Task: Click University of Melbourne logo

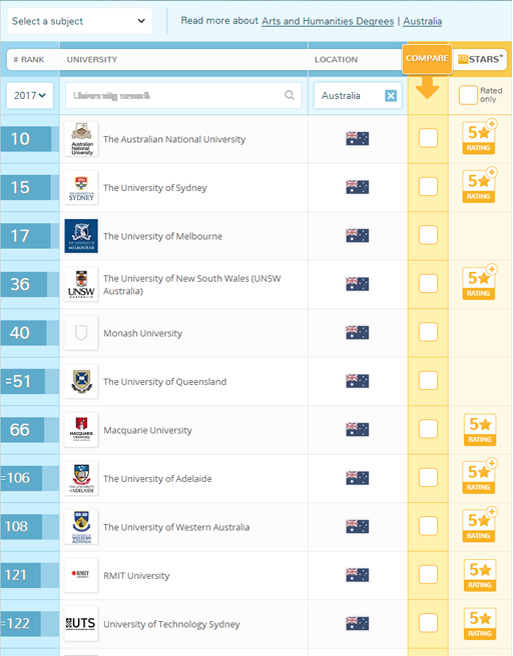Action: coord(81,236)
